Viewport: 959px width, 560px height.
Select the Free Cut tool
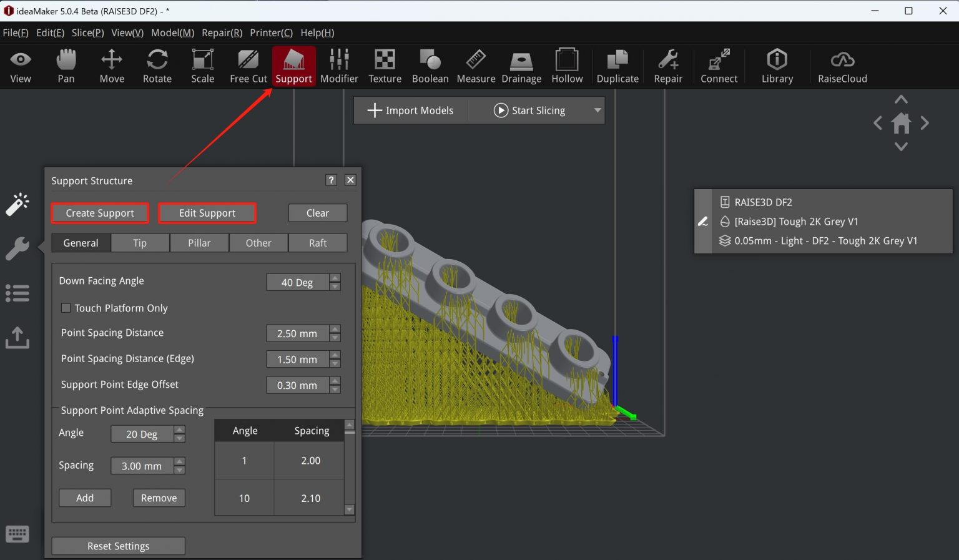[x=247, y=66]
